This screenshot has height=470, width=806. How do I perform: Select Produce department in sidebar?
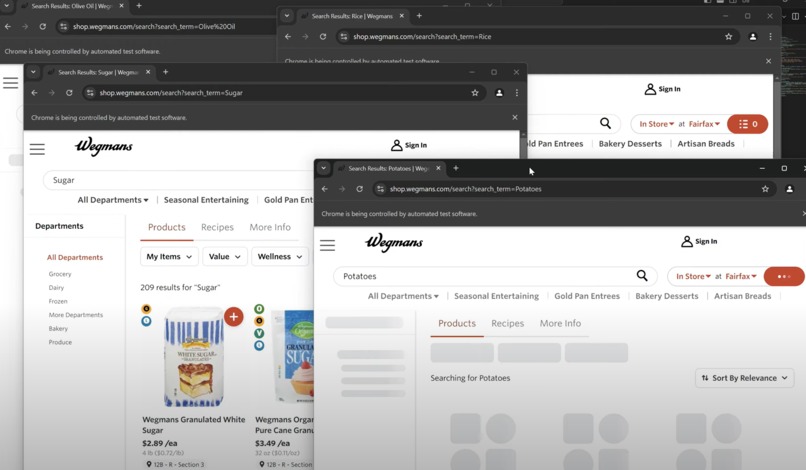[60, 342]
